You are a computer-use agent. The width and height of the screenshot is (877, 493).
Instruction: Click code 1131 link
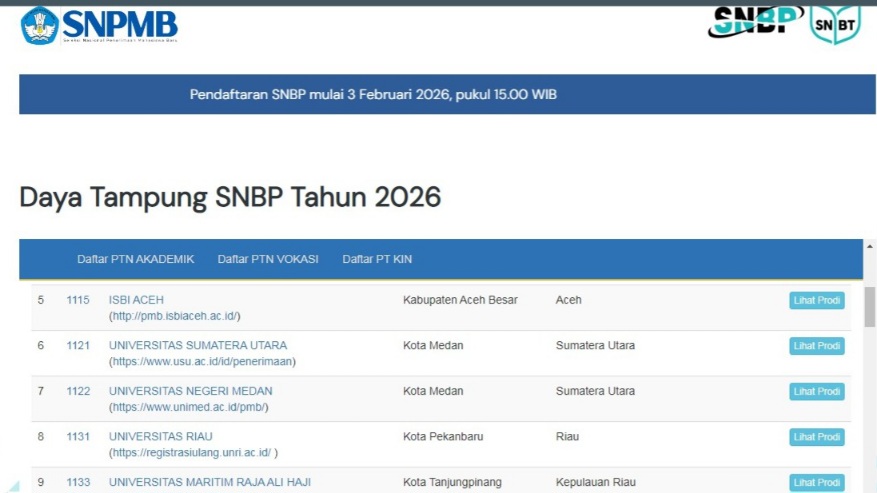tap(78, 436)
